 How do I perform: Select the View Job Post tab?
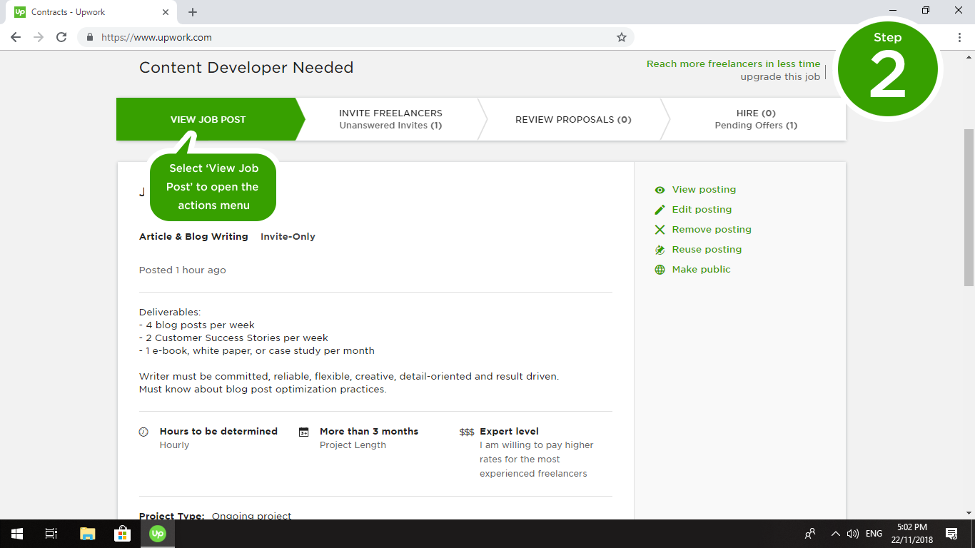point(208,119)
